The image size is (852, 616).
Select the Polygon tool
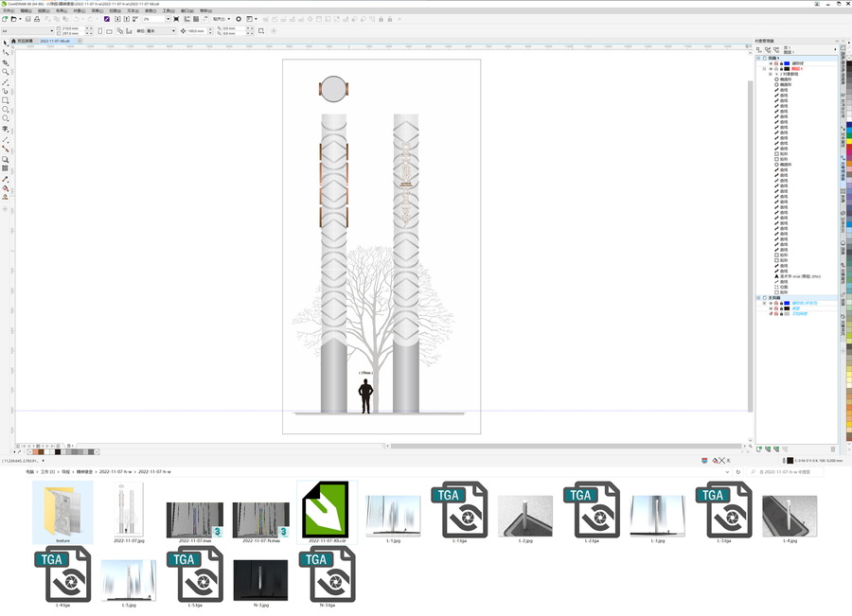pyautogui.click(x=5, y=118)
